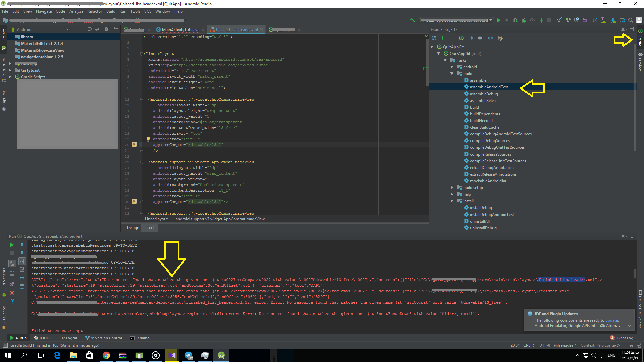Toggle the Gradle side tool window

point(640,38)
